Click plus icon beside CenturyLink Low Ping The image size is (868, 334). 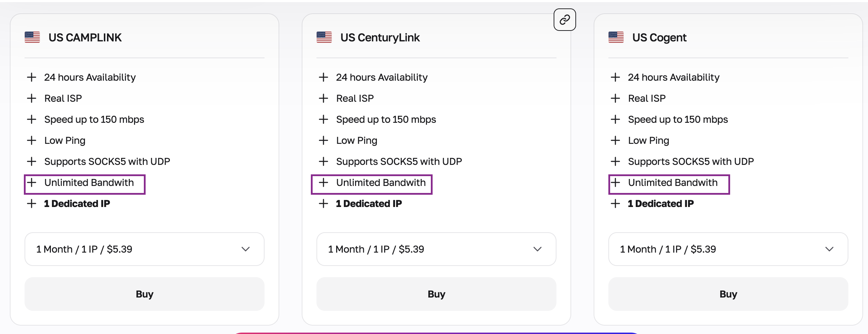tap(323, 140)
